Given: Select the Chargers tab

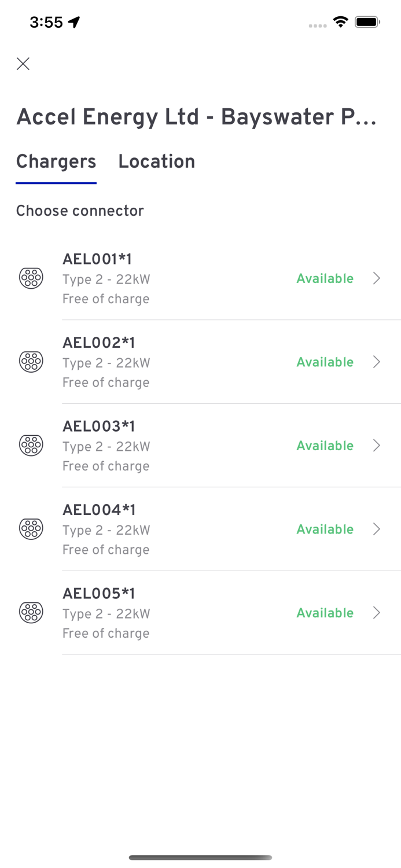Looking at the screenshot, I should coord(56,161).
